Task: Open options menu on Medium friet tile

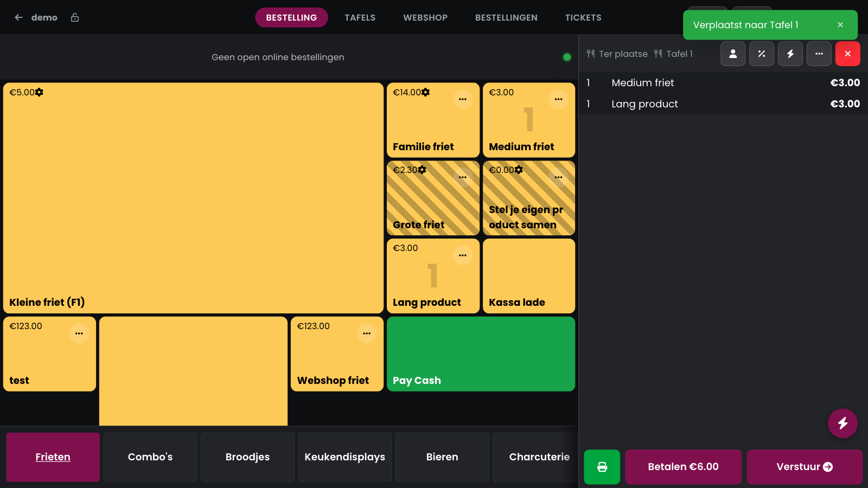Action: pos(558,99)
